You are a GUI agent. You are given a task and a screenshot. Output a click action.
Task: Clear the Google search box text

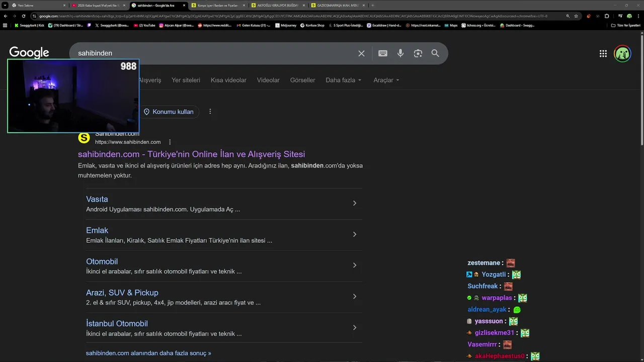click(x=361, y=53)
